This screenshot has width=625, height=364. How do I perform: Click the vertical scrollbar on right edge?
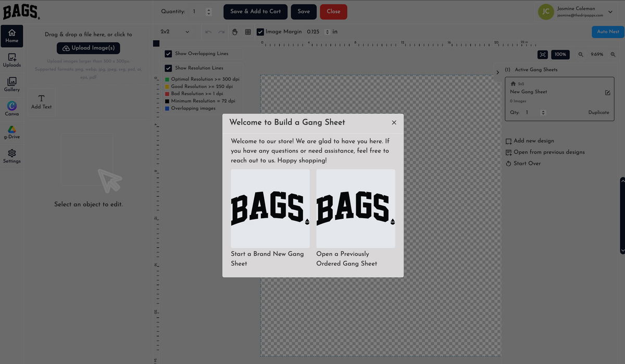(x=622, y=216)
